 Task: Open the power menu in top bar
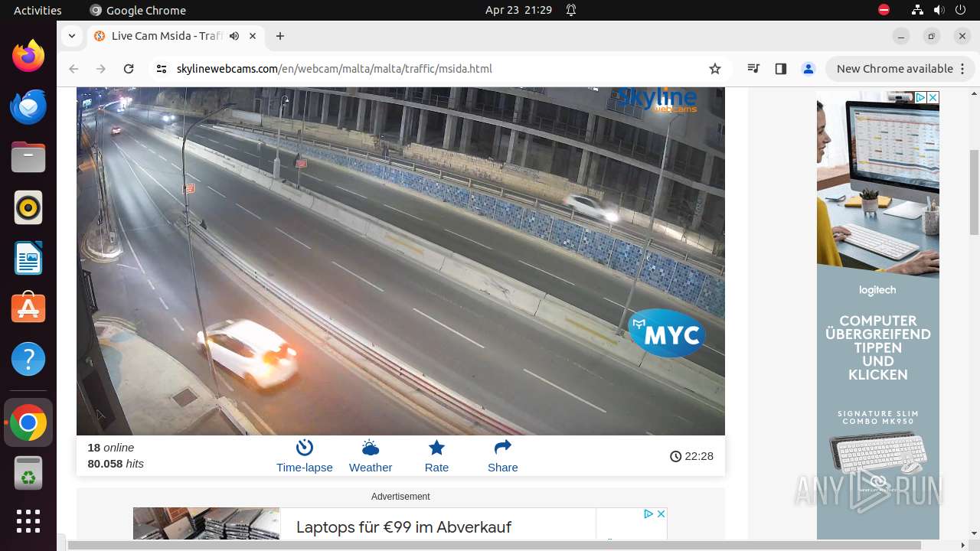[x=960, y=10]
